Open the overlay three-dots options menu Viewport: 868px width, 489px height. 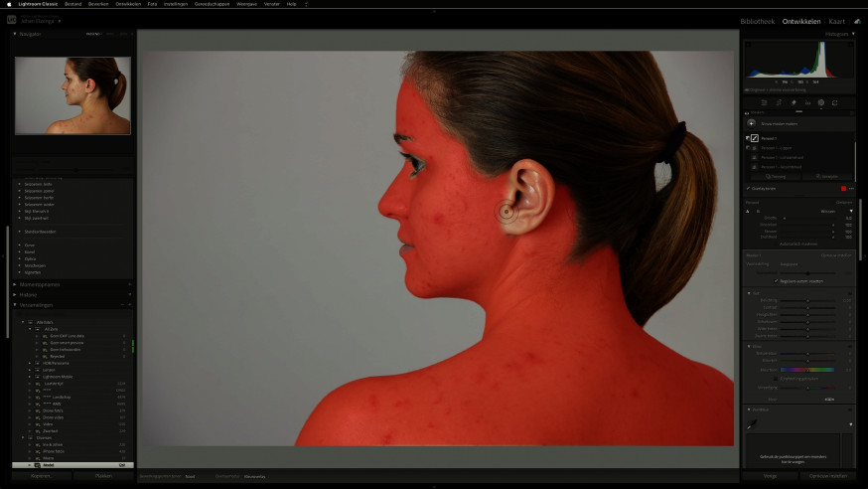coord(851,188)
